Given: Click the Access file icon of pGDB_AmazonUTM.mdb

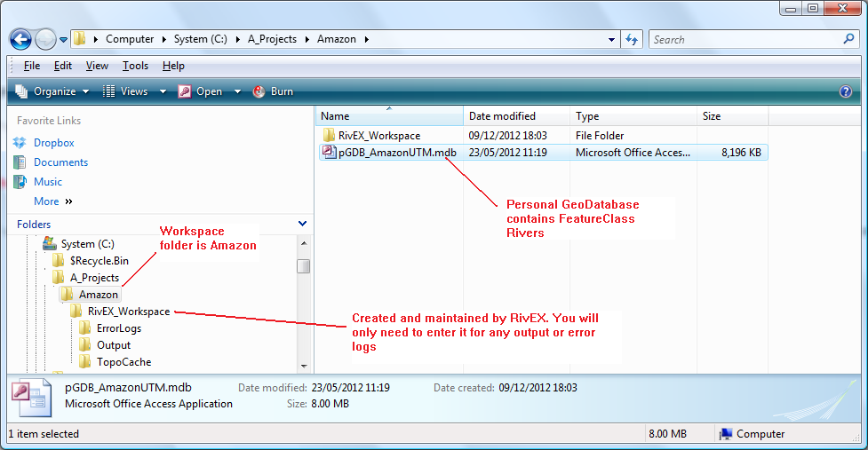Looking at the screenshot, I should (x=330, y=152).
